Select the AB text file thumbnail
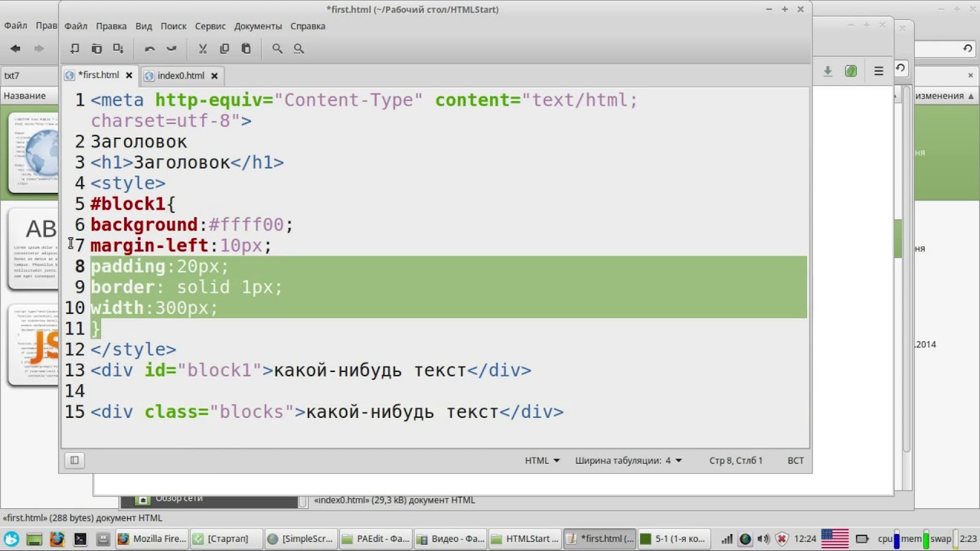Image resolution: width=980 pixels, height=551 pixels. [x=34, y=249]
